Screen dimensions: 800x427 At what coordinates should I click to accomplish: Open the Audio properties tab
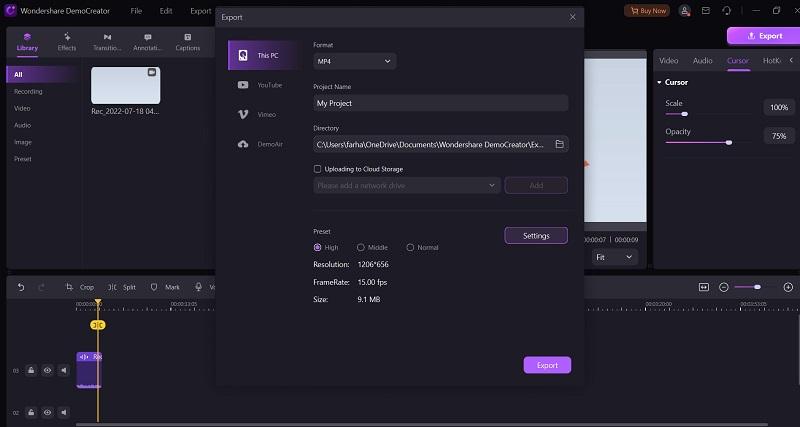703,61
